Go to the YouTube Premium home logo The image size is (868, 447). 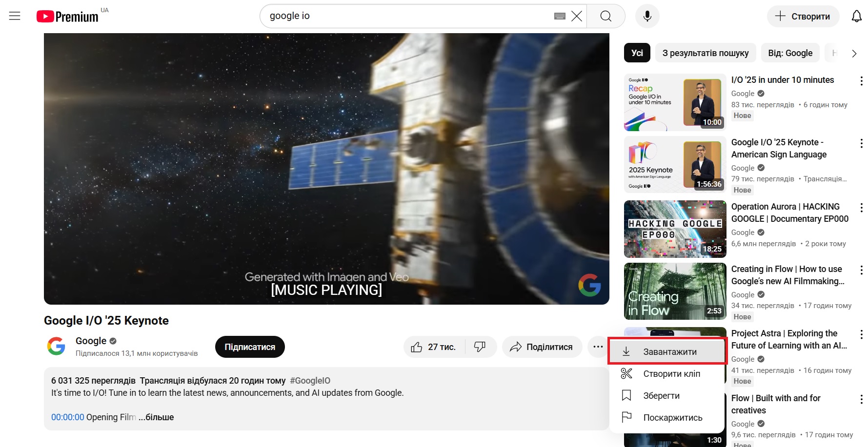tap(67, 17)
